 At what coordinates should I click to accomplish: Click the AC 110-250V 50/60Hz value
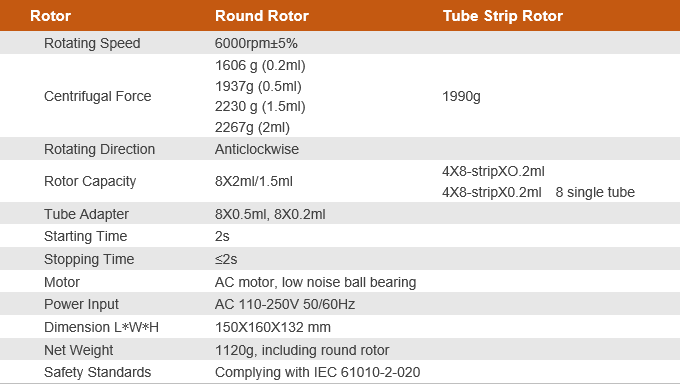[285, 305]
